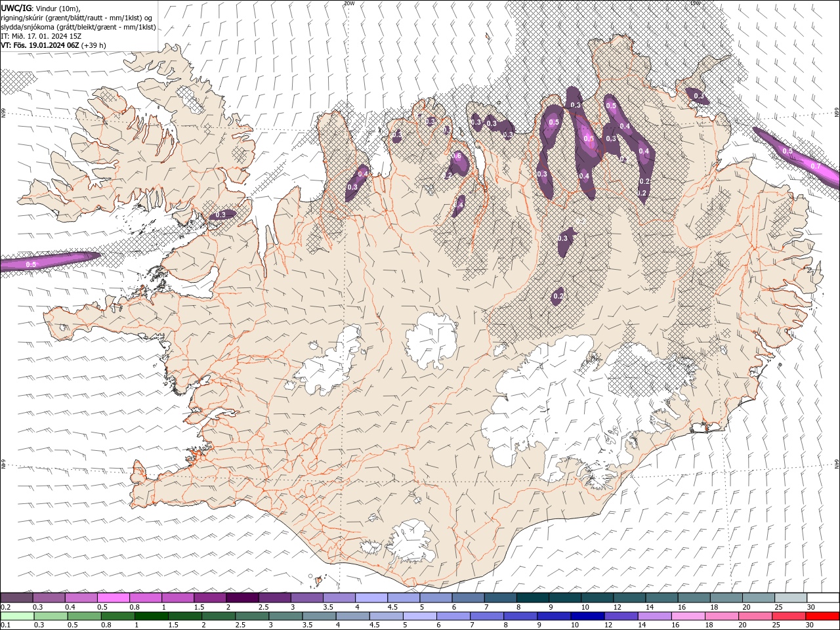This screenshot has width=840, height=630.
Task: Click the '15W' longitude label at the top
Action: click(x=695, y=3)
